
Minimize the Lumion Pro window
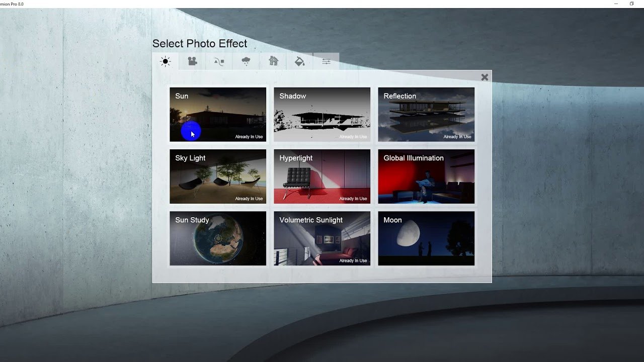[x=616, y=4]
